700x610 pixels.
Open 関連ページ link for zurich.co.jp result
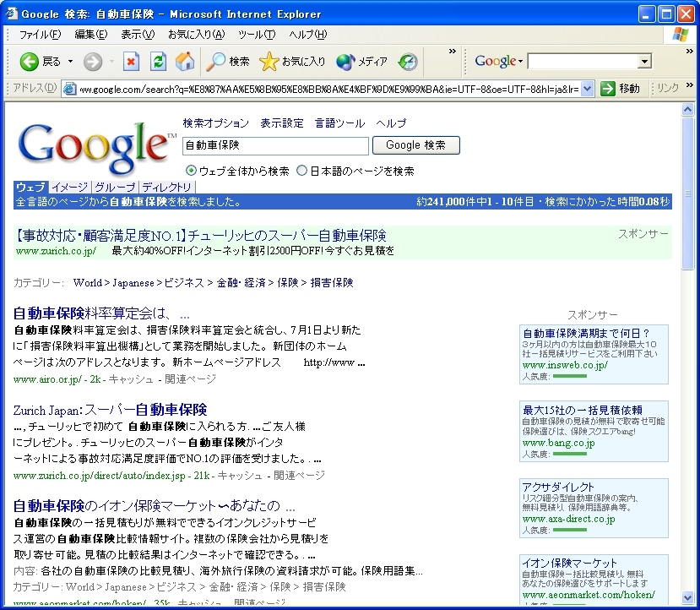tap(300, 476)
